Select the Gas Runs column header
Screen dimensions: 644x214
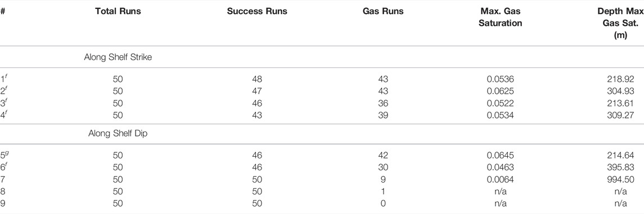pyautogui.click(x=383, y=11)
